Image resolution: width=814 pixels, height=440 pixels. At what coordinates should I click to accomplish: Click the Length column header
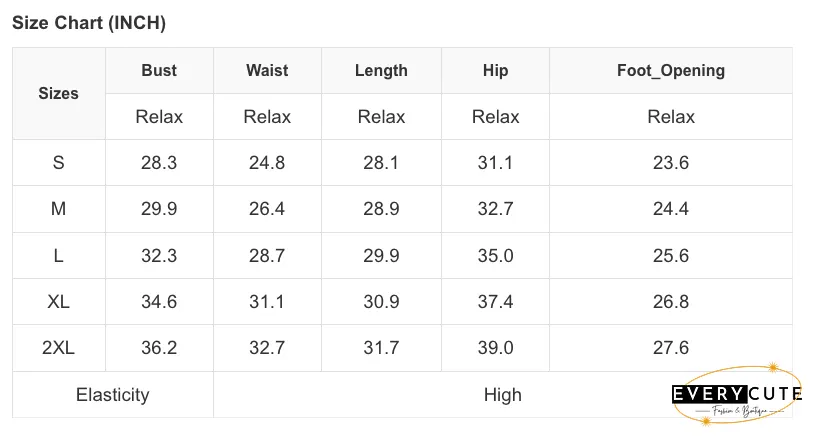click(381, 71)
